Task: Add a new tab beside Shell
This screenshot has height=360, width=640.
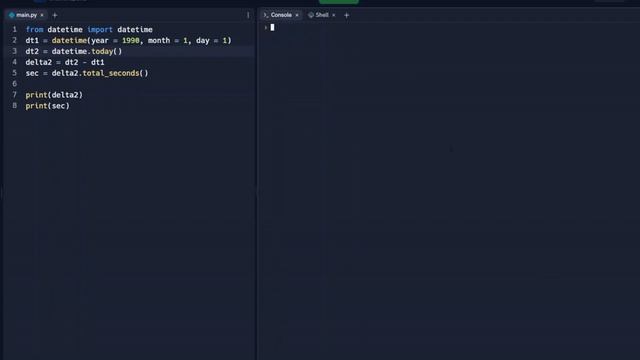Action: click(347, 16)
